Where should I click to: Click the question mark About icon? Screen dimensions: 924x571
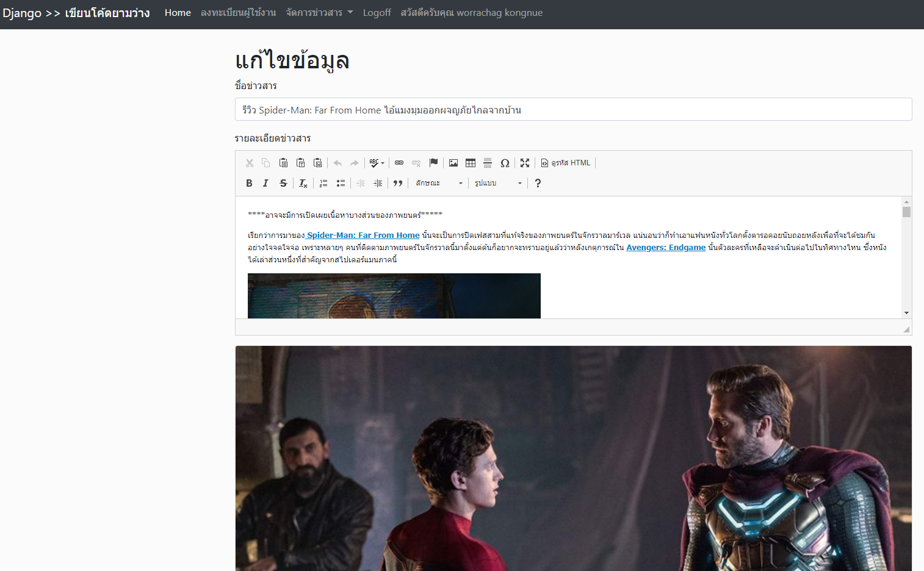pyautogui.click(x=538, y=183)
